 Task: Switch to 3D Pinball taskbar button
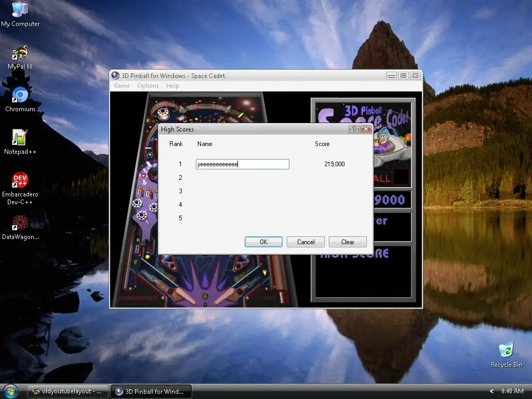click(x=151, y=391)
